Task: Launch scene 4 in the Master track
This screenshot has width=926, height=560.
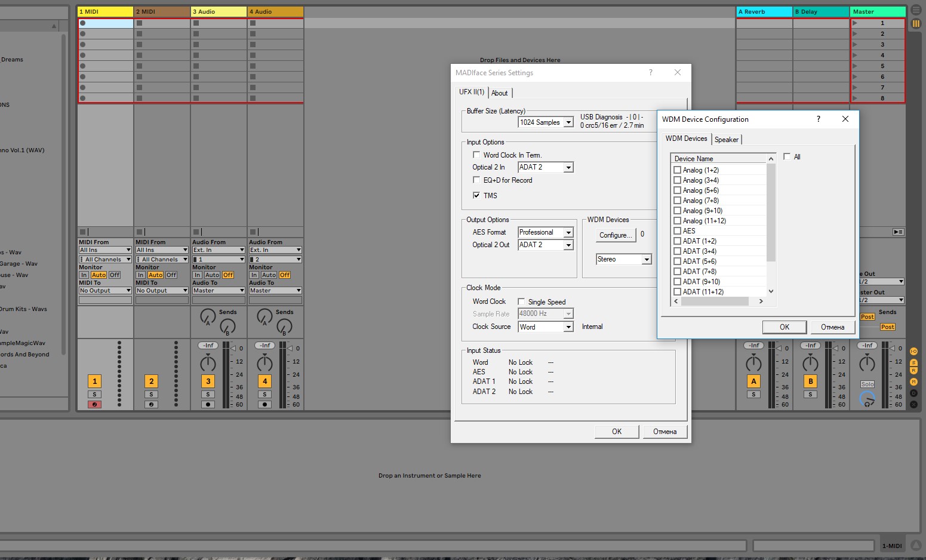Action: point(855,56)
